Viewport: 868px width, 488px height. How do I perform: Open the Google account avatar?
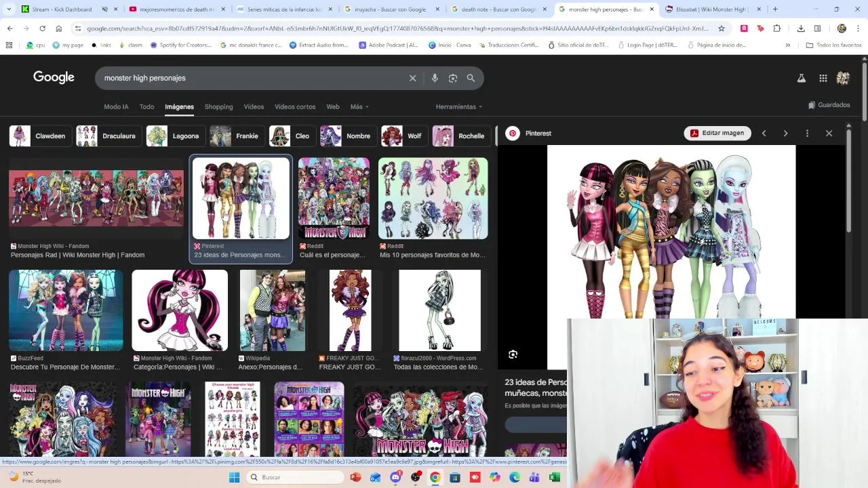pos(843,78)
